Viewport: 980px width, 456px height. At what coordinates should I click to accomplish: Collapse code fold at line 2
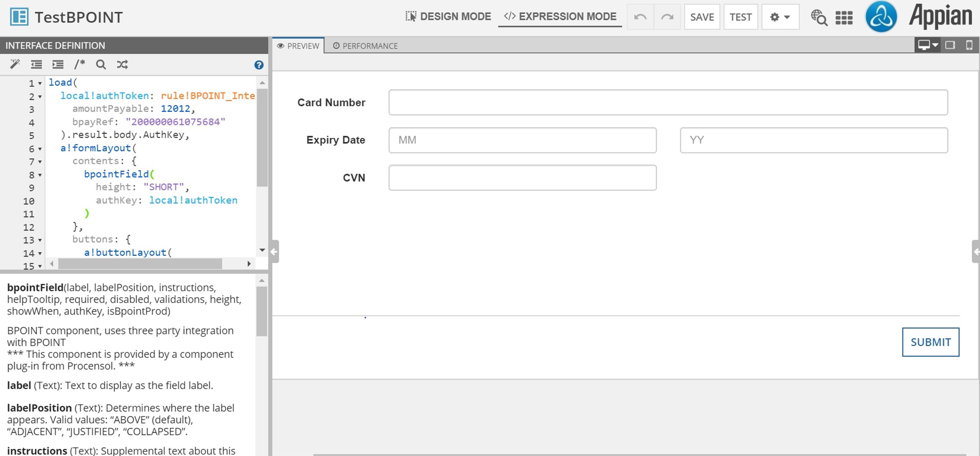[40, 97]
